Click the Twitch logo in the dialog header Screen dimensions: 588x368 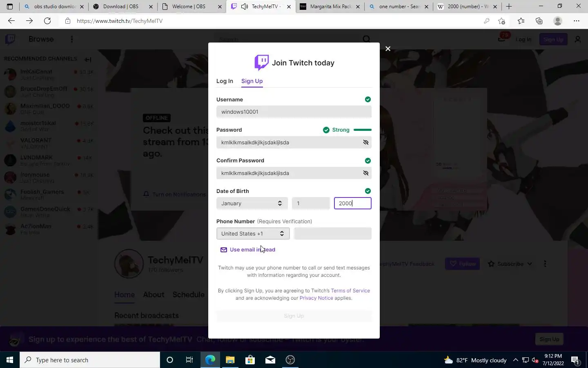tap(262, 63)
